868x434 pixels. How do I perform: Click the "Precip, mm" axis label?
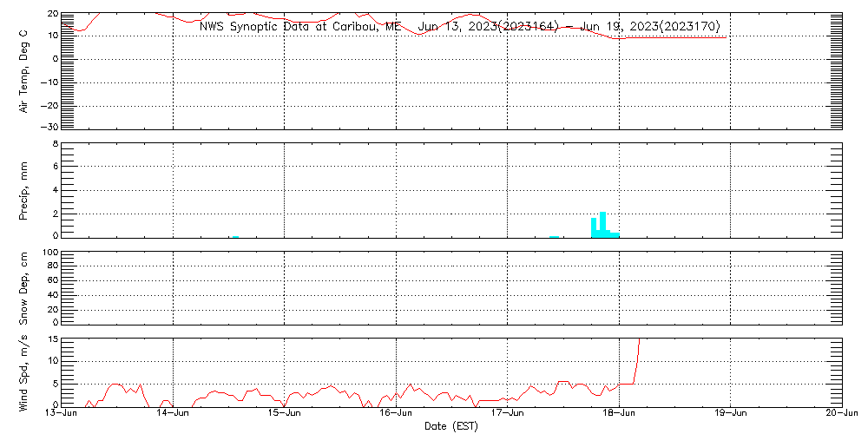(x=25, y=188)
